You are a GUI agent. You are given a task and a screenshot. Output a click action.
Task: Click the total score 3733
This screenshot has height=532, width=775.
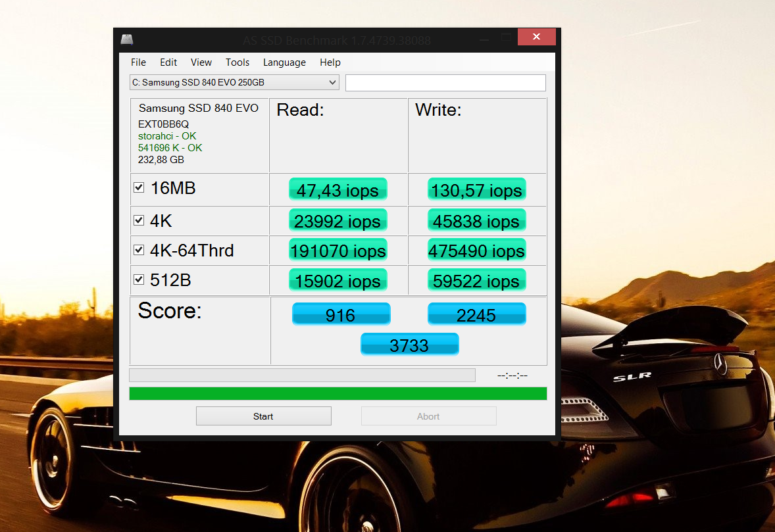(409, 345)
